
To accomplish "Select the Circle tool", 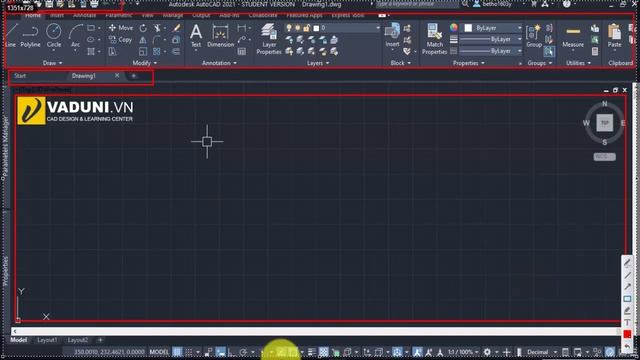I will point(53,36).
